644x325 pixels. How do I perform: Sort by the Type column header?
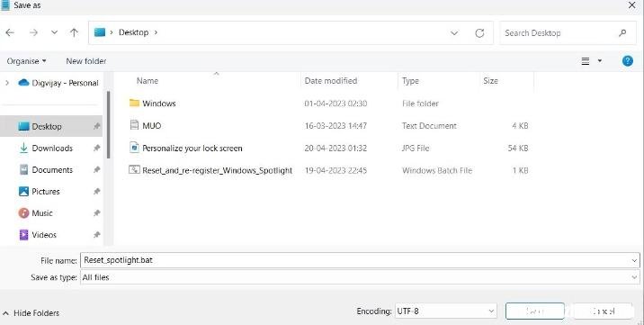pos(410,81)
